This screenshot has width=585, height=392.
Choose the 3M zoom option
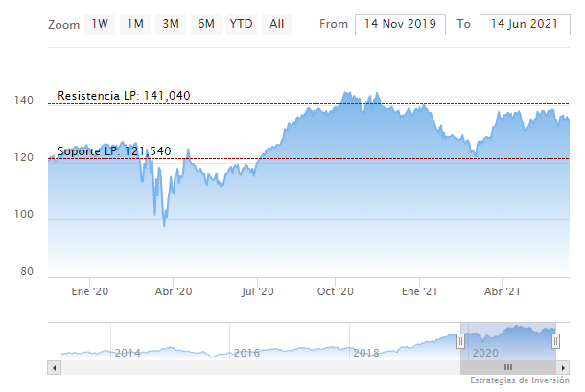coord(171,24)
